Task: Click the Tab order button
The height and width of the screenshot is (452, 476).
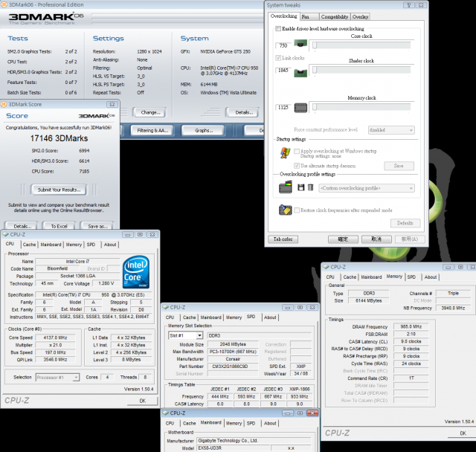Action: (283, 239)
